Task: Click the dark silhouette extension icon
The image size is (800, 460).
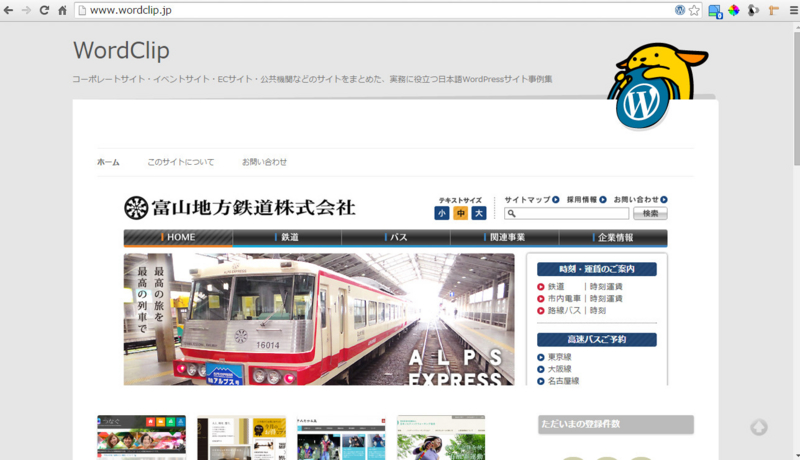Action: 753,10
